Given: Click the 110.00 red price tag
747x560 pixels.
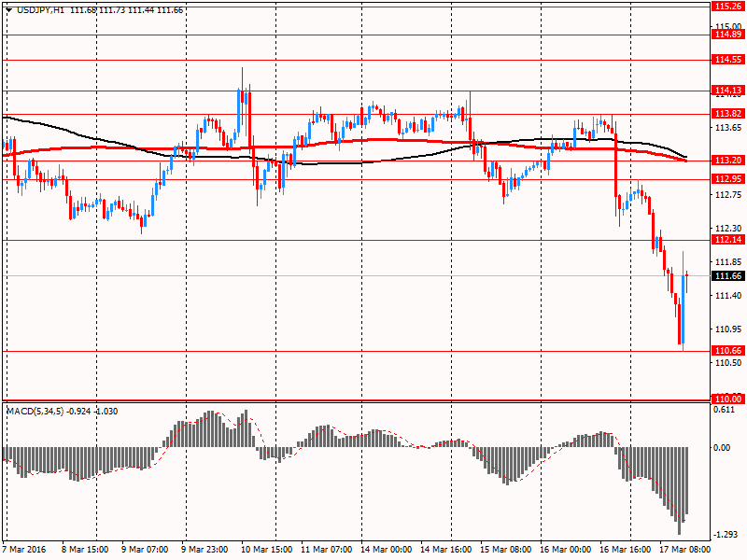Looking at the screenshot, I should pos(727,399).
